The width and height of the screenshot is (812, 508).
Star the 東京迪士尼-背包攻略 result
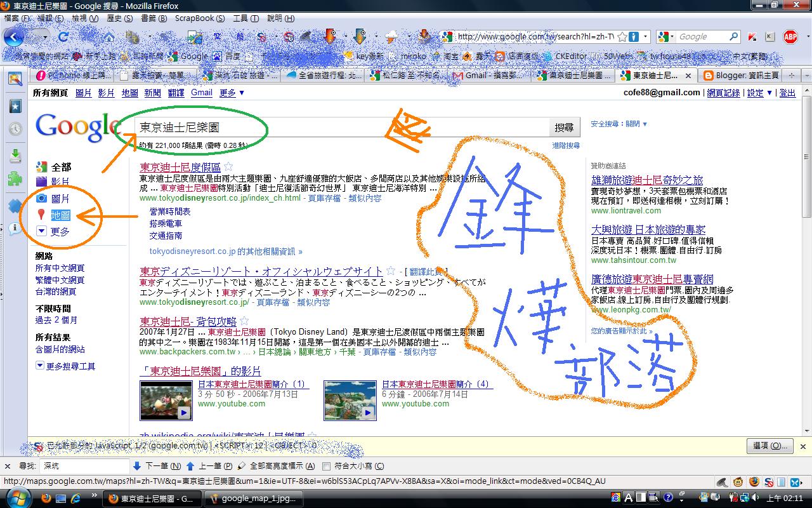(244, 321)
